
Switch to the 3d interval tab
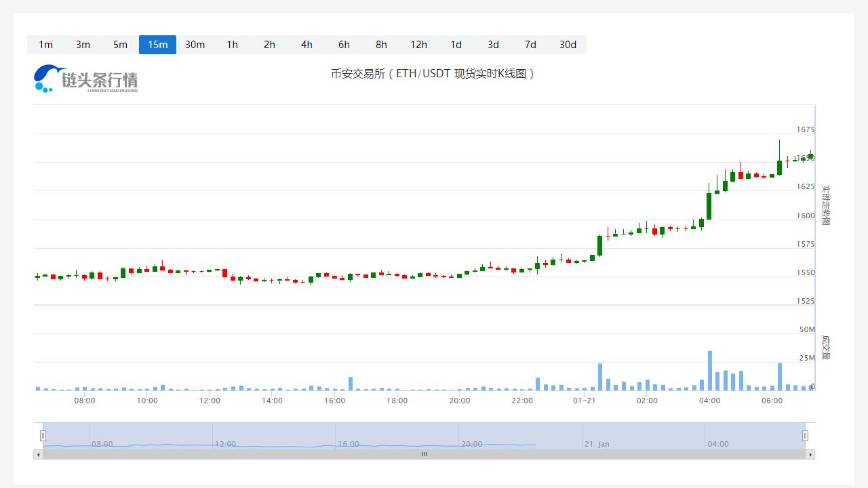tap(493, 45)
